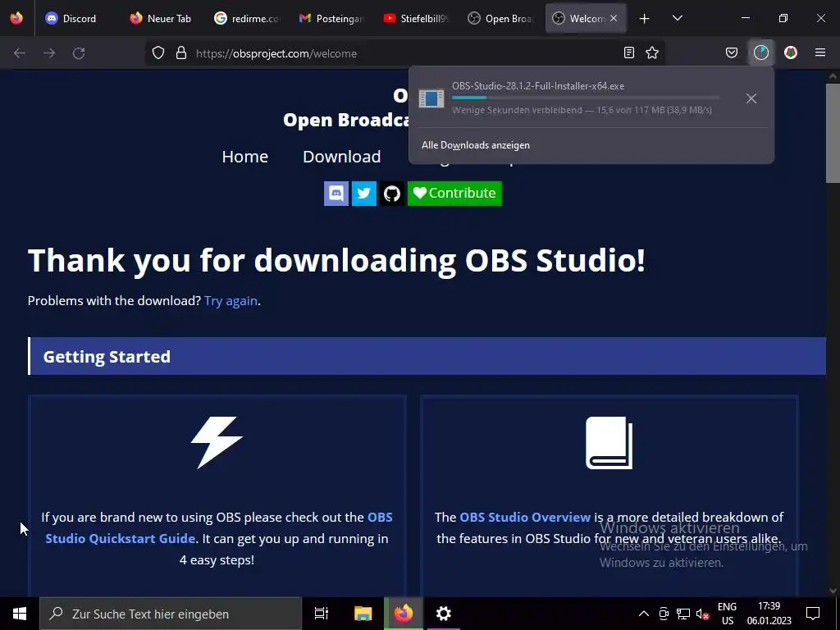Switch to the Neuer Tab tab
This screenshot has width=840, height=630.
point(160,18)
